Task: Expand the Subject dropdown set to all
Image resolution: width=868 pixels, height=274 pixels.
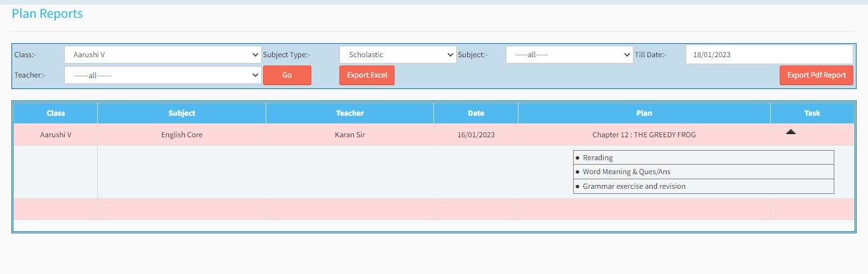Action: (569, 55)
